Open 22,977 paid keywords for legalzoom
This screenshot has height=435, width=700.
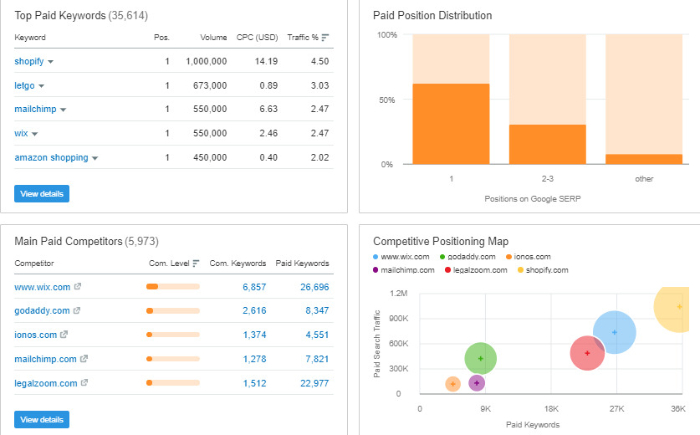315,383
